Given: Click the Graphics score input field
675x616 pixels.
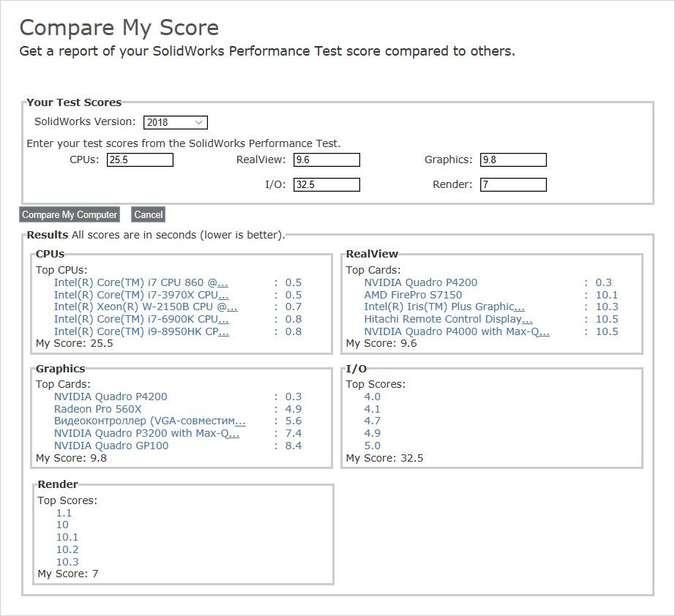Looking at the screenshot, I should (x=513, y=160).
